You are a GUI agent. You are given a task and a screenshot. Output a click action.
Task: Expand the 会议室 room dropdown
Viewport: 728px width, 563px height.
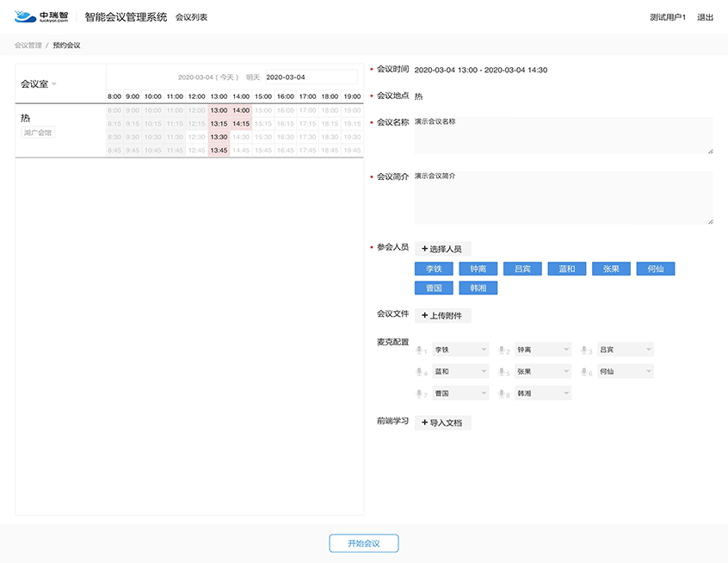pyautogui.click(x=39, y=84)
